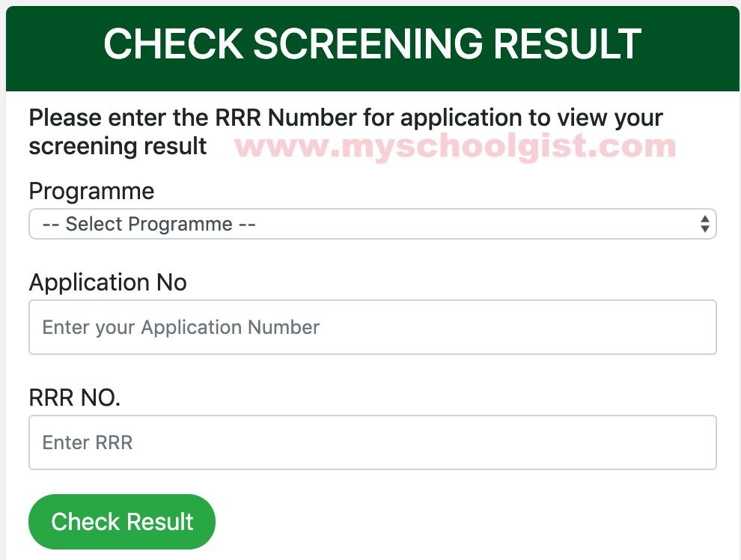This screenshot has width=741, height=560.
Task: Click the CHECK SCREENING RESULT header banner
Action: (x=370, y=45)
